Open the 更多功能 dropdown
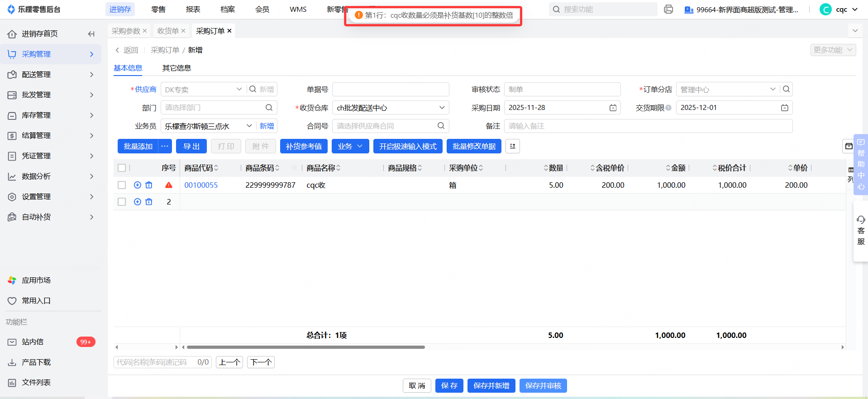 (833, 50)
